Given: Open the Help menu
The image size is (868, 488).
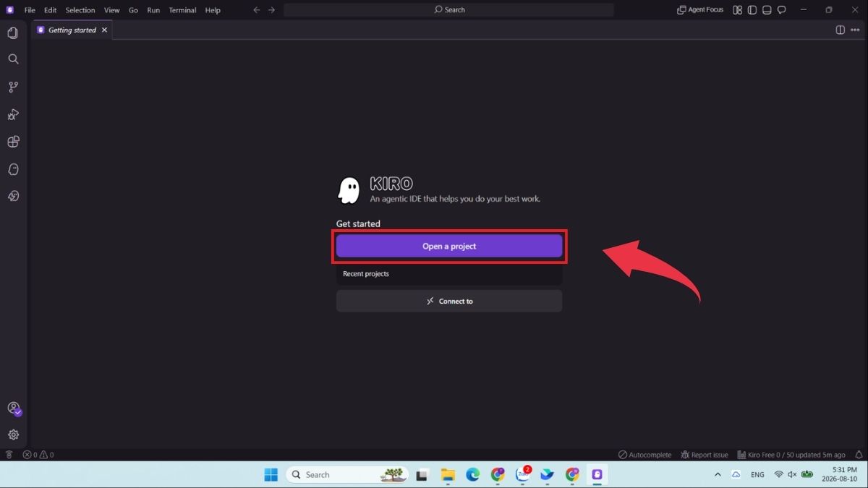Looking at the screenshot, I should (x=213, y=10).
